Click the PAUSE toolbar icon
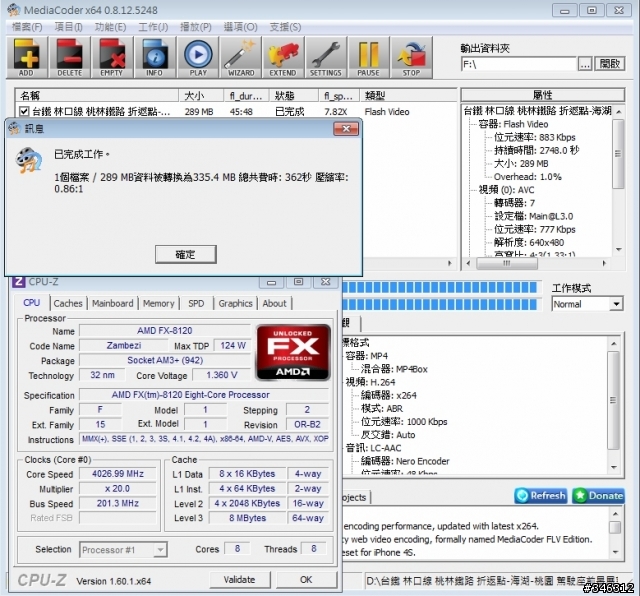The image size is (640, 596). (369, 57)
